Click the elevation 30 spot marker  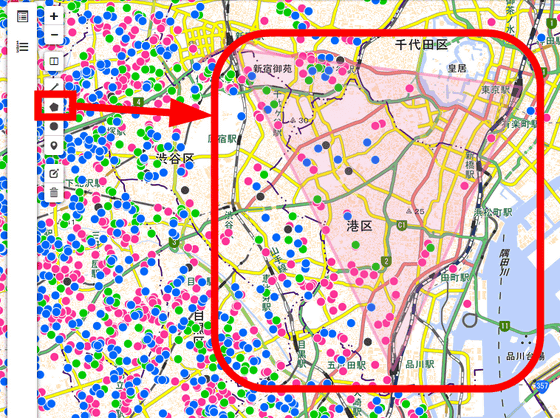(x=299, y=120)
